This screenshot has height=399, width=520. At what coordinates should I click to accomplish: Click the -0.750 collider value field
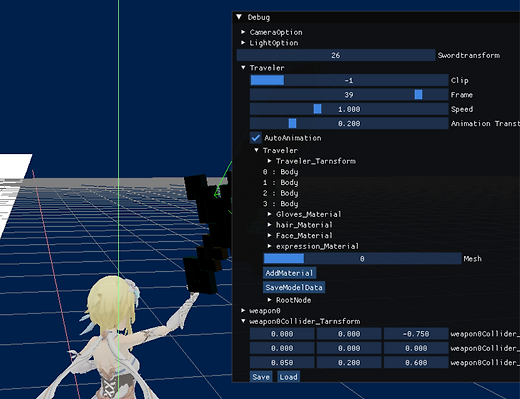click(x=416, y=334)
